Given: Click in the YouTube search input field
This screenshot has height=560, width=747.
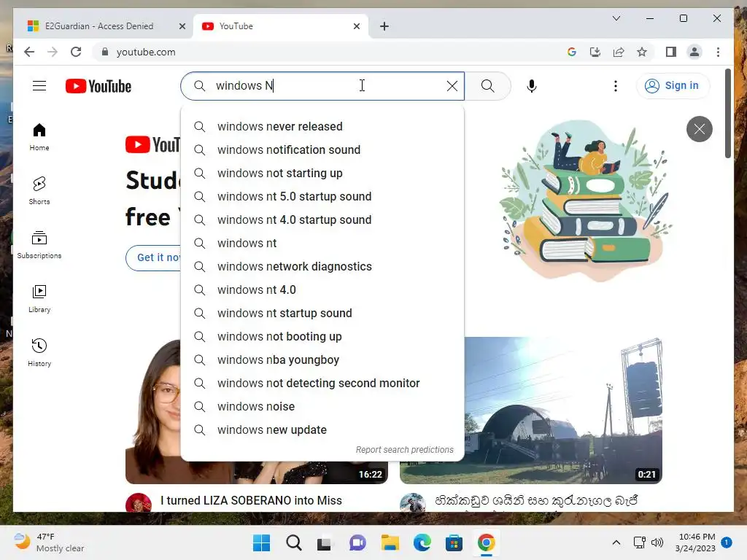Looking at the screenshot, I should [322, 86].
